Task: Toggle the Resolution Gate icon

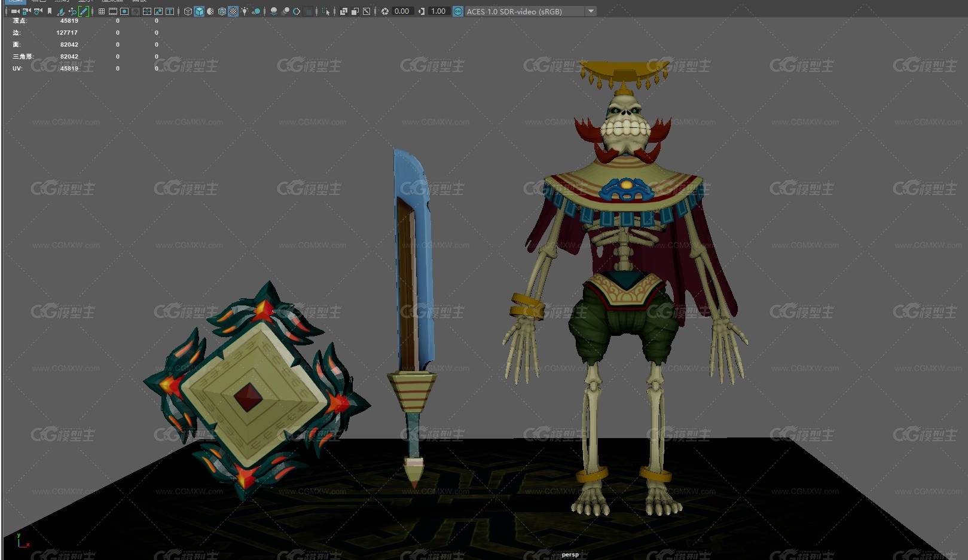Action: point(124,11)
